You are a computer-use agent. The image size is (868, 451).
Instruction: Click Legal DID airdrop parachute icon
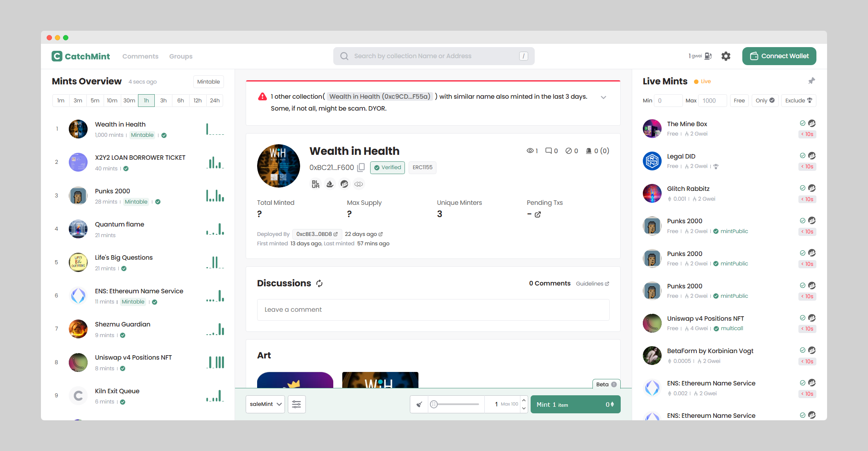(716, 166)
